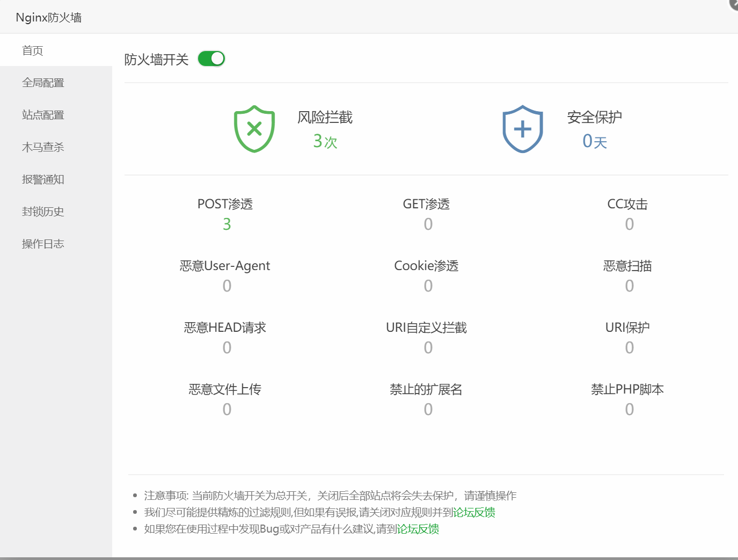Open 论坛反馈 link in Bug suggestion note

[x=418, y=529]
